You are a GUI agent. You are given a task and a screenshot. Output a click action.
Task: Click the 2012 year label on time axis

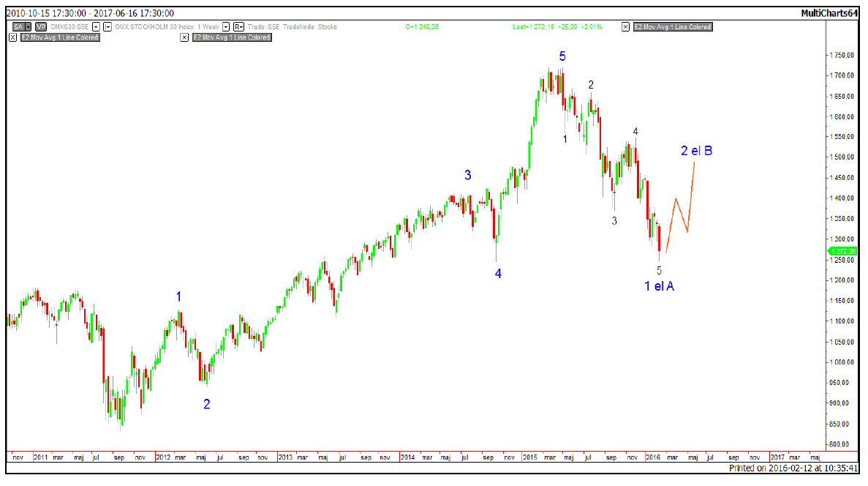pos(163,457)
